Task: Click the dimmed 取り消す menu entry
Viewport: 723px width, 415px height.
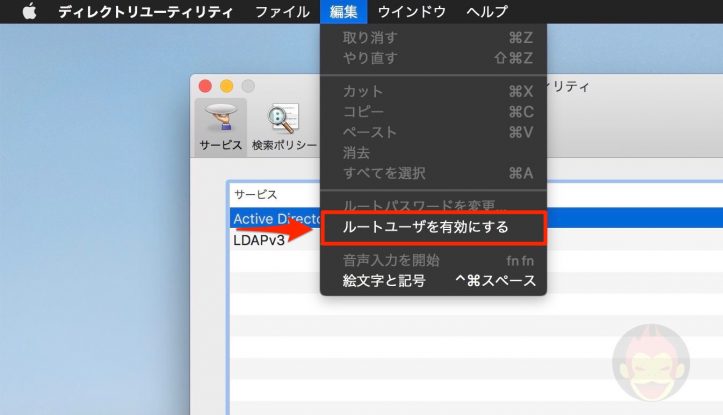Action: tap(433, 38)
